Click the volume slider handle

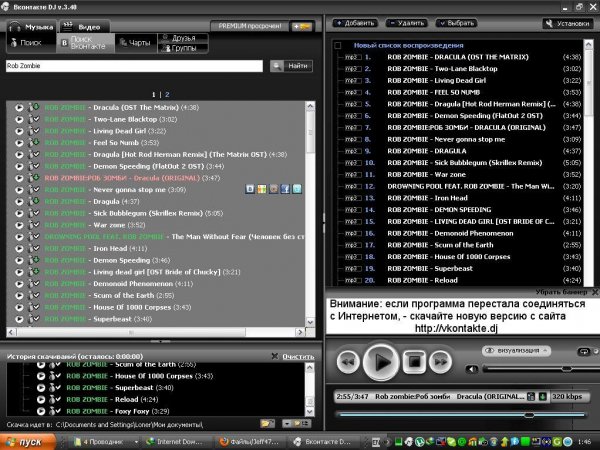point(567,369)
